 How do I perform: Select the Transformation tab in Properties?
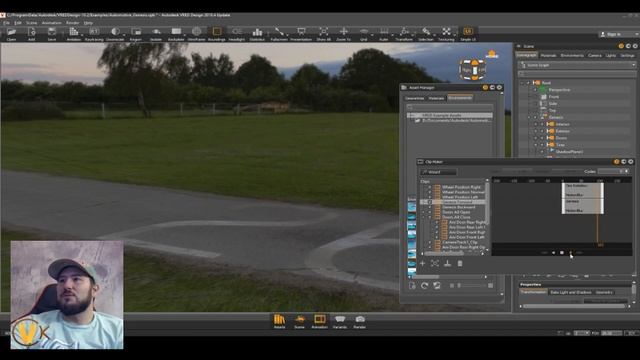coord(533,292)
